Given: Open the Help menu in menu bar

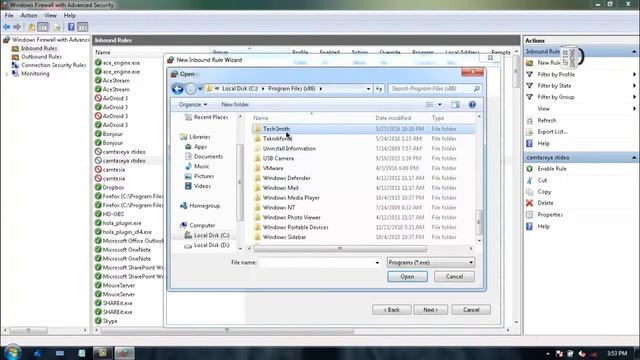Looking at the screenshot, I should (69, 16).
